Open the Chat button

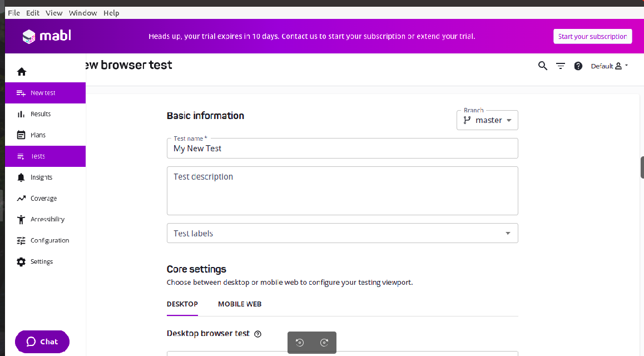(42, 342)
